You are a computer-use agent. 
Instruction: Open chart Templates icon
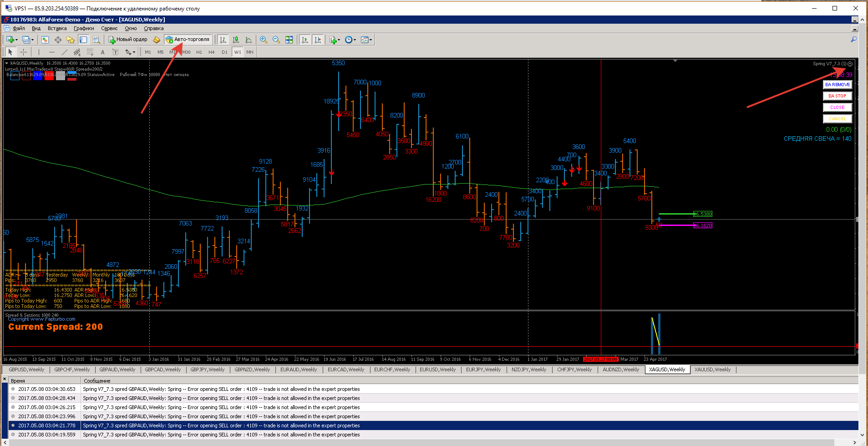coord(365,40)
